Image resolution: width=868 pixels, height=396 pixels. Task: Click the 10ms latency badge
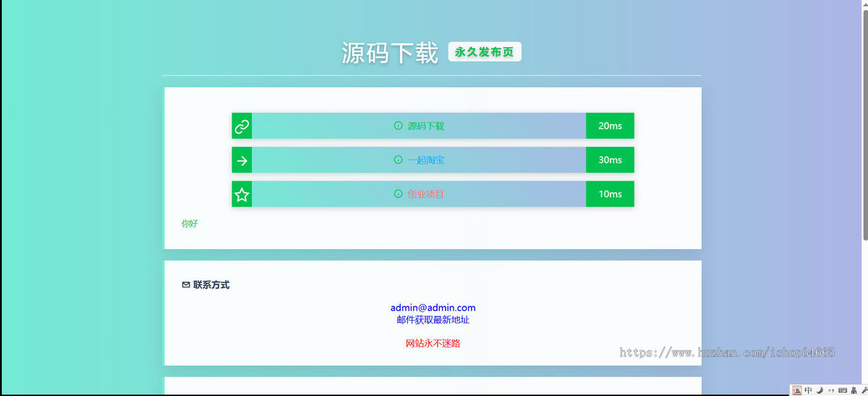click(610, 194)
